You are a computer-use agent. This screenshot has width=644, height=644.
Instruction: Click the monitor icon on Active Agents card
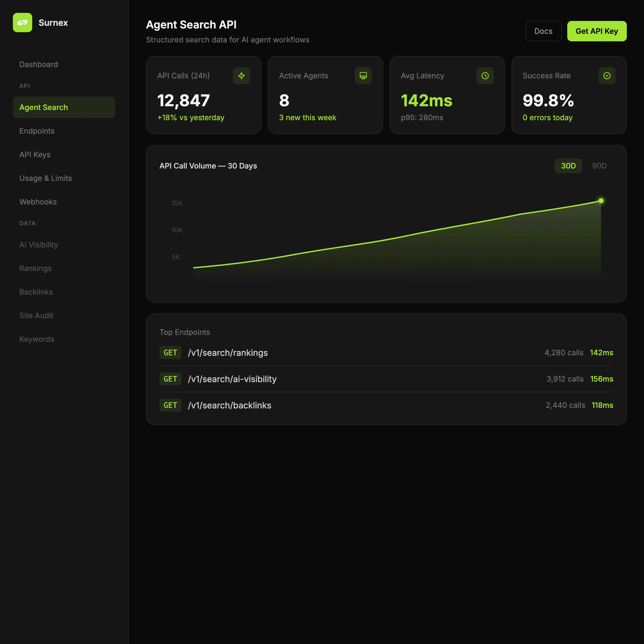363,76
